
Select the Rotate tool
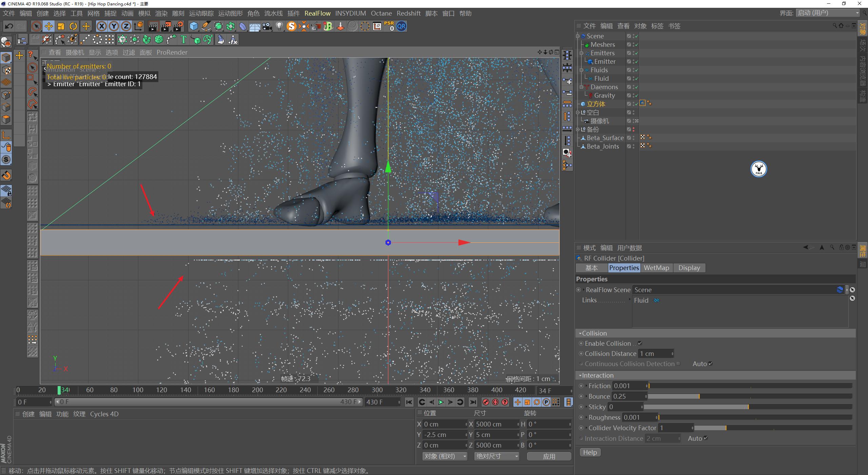click(x=73, y=26)
